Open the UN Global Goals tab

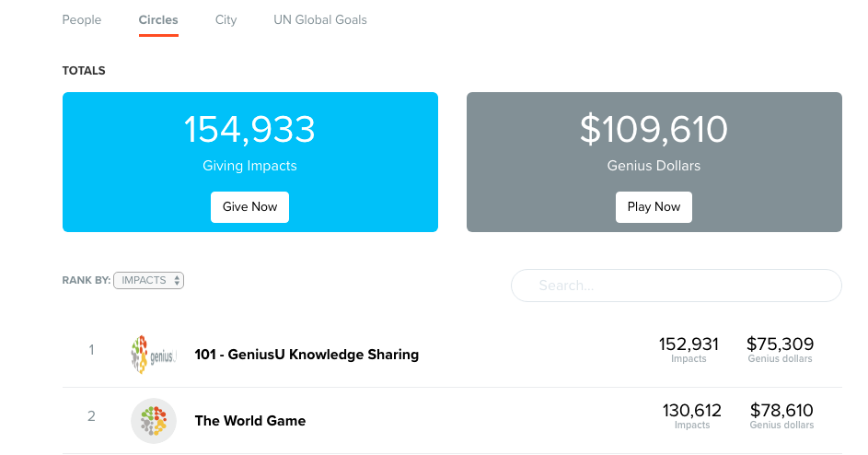pos(320,20)
